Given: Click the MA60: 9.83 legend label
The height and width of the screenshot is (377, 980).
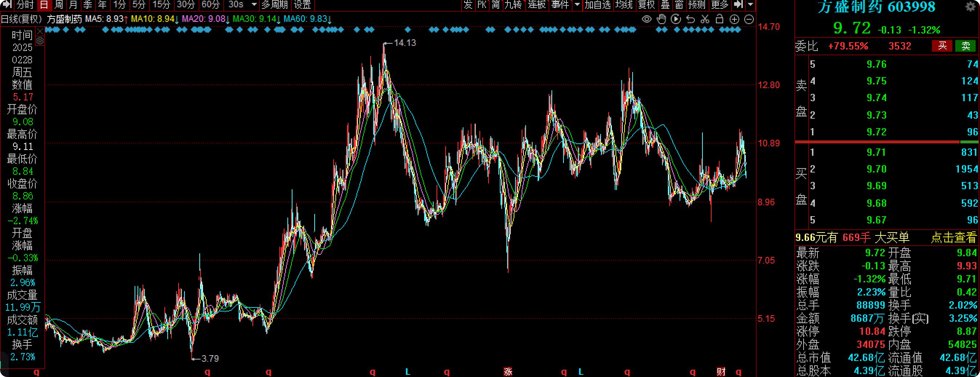Looking at the screenshot, I should click(x=308, y=19).
